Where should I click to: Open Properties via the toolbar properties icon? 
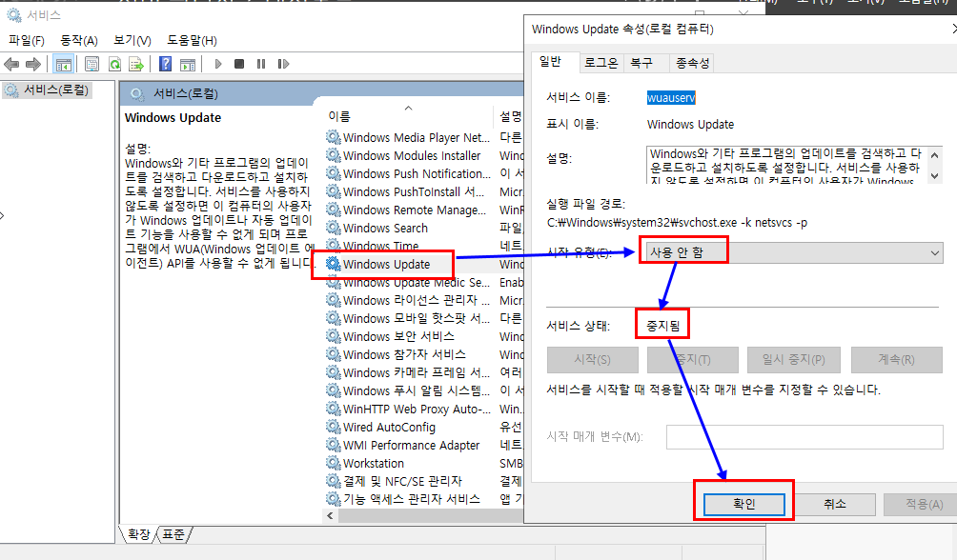(92, 64)
